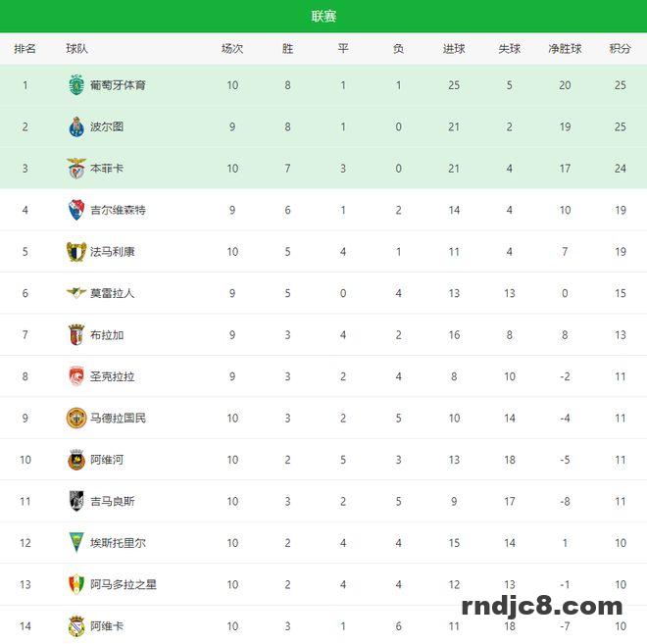
Task: Open the 阿维卡 team name link
Action: [x=107, y=625]
